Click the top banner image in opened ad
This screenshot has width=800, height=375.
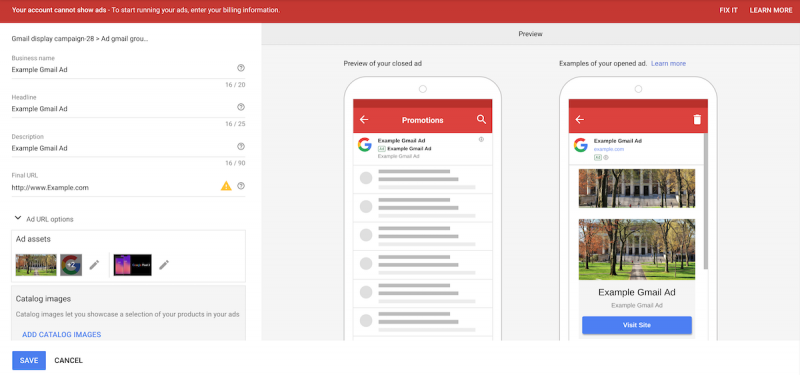pos(637,188)
